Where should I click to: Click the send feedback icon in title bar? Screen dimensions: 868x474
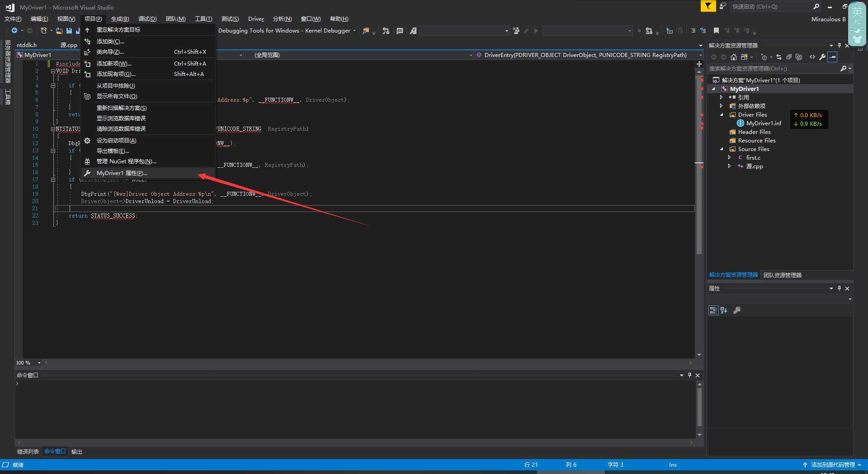pos(723,6)
